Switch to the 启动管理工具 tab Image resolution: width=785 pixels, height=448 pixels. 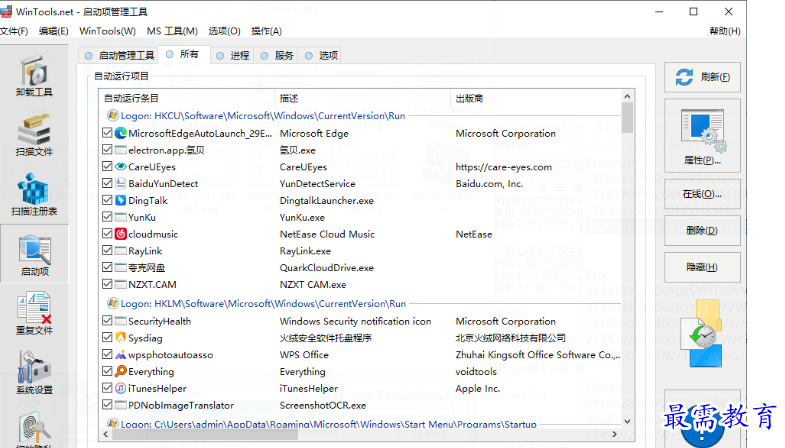click(x=119, y=56)
